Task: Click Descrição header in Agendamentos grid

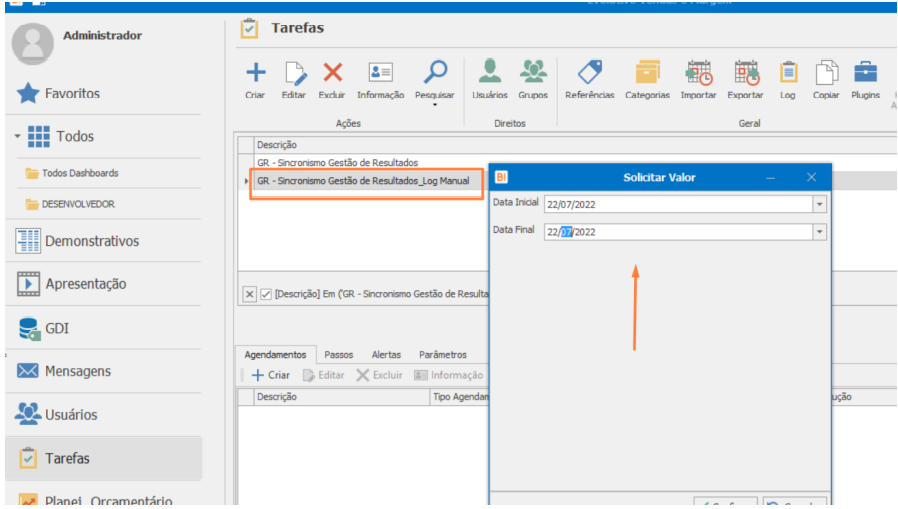Action: click(342, 397)
